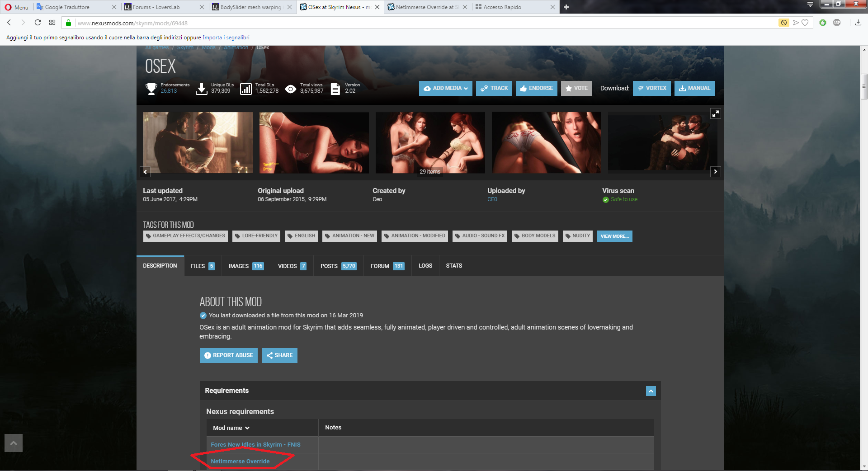
Task: Open the browser downloads icon
Action: (x=858, y=23)
